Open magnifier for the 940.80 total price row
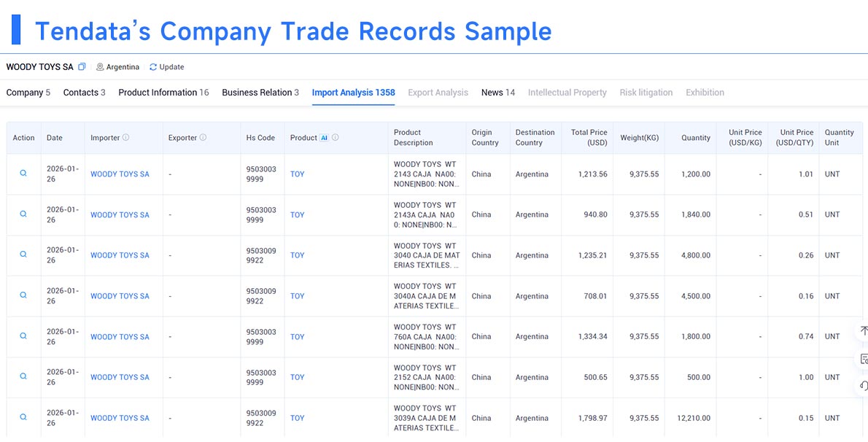 pyautogui.click(x=23, y=214)
